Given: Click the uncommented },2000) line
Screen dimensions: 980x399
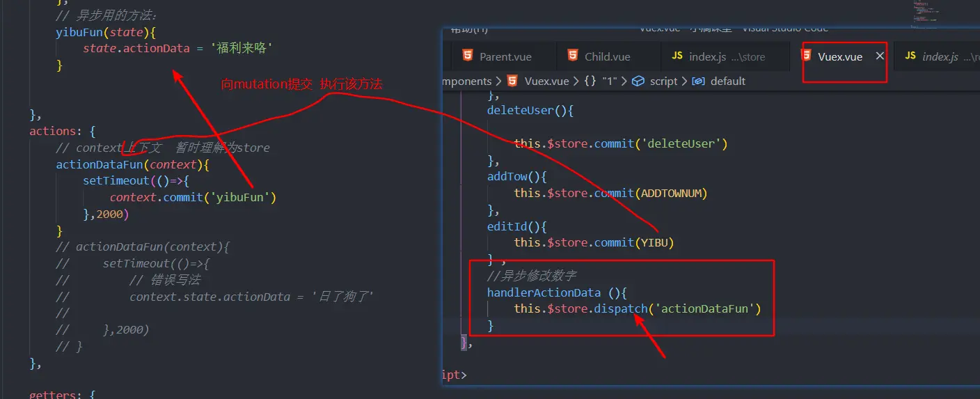Looking at the screenshot, I should pyautogui.click(x=106, y=214).
